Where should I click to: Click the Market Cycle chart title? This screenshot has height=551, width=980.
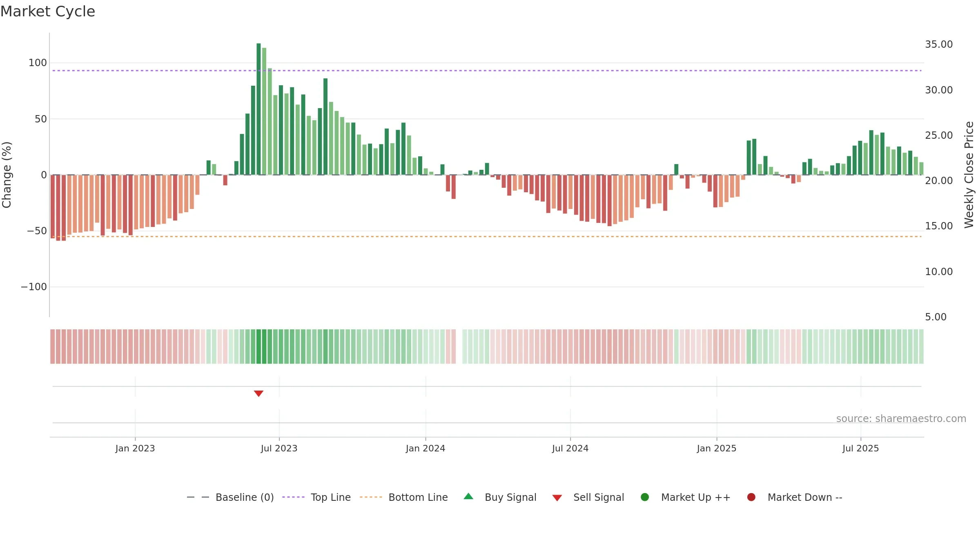pos(48,11)
